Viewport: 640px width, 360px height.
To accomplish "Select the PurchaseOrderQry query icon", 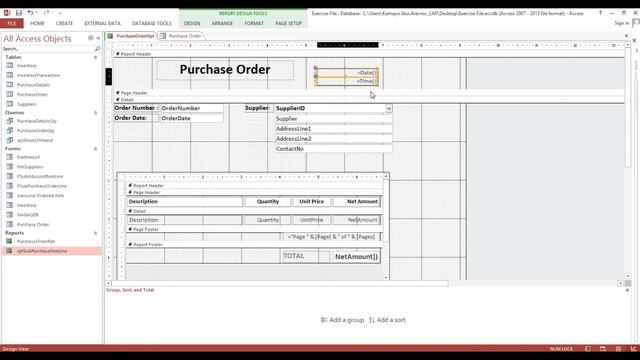I will coord(10,131).
